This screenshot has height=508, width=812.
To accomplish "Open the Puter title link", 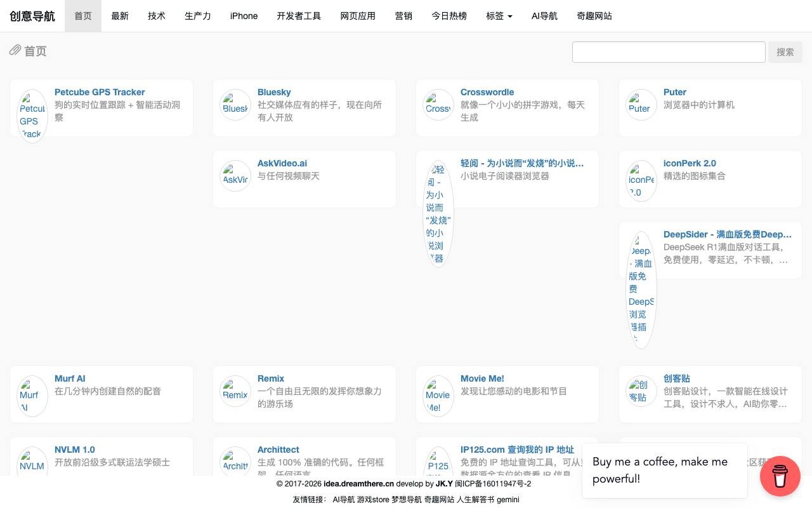I will pos(675,92).
